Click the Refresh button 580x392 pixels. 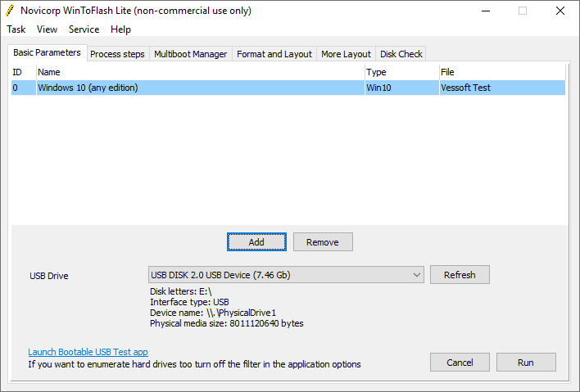tap(460, 275)
